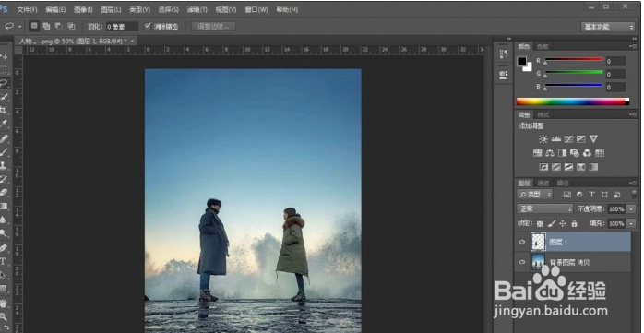644x333 pixels.
Task: Add an Invert adjustment
Action: 543,167
